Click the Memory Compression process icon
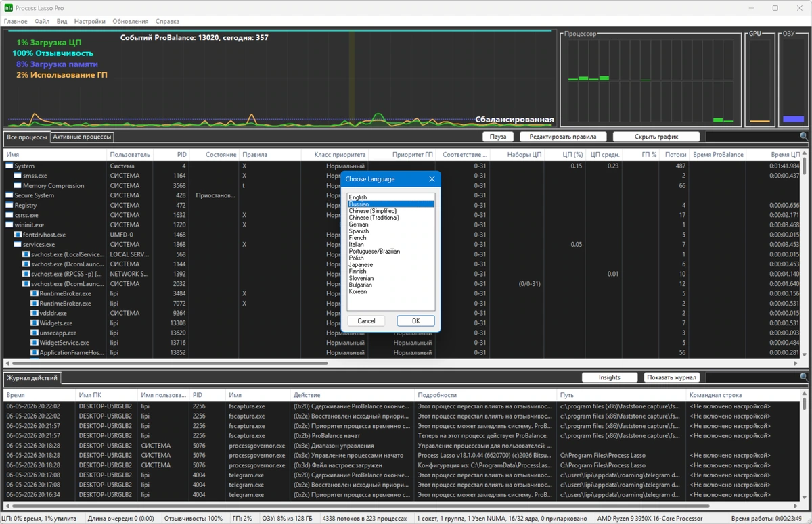The width and height of the screenshot is (812, 524). 18,185
